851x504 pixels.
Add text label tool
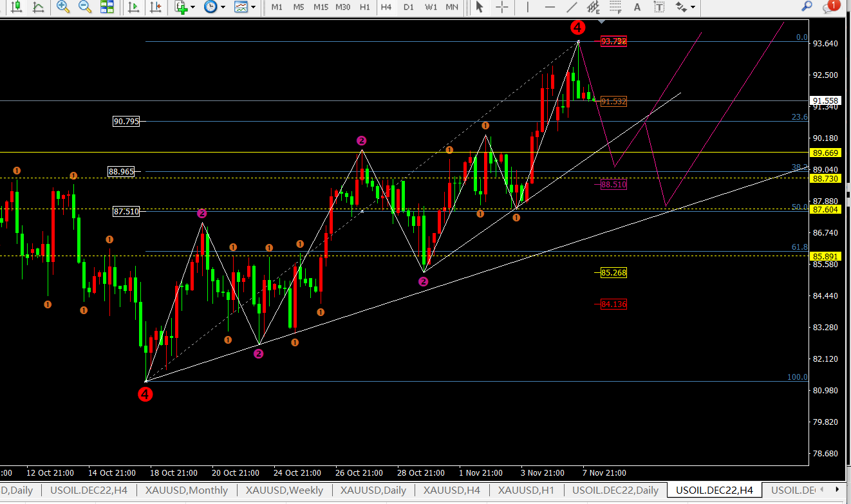[x=659, y=7]
